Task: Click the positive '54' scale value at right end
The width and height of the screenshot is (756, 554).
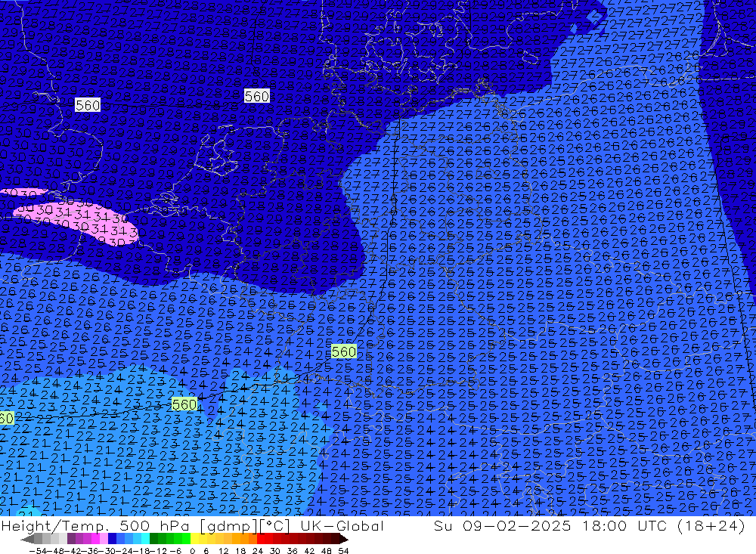Action: pyautogui.click(x=343, y=551)
